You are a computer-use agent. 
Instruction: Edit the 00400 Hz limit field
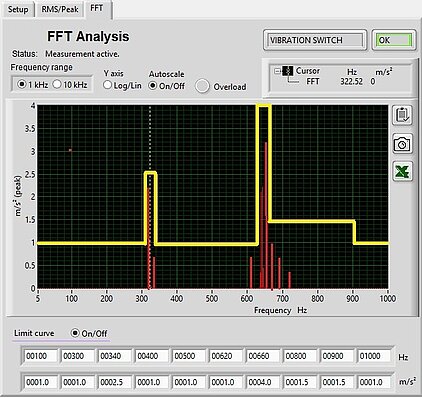151,356
